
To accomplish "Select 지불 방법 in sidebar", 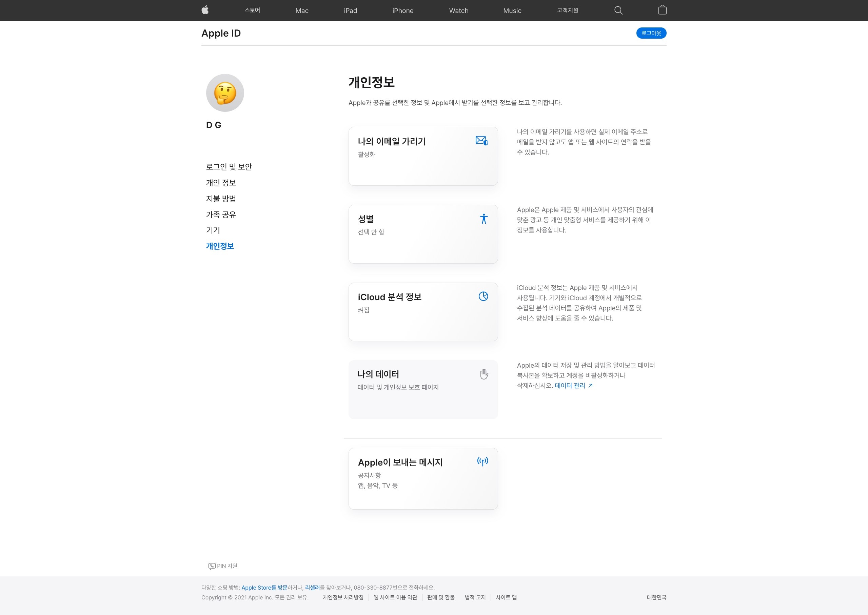I will tap(221, 199).
